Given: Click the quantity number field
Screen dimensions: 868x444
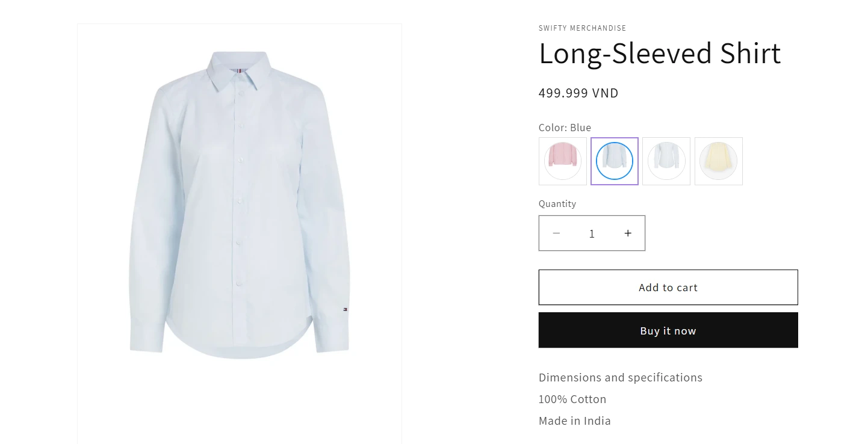Looking at the screenshot, I should (592, 233).
